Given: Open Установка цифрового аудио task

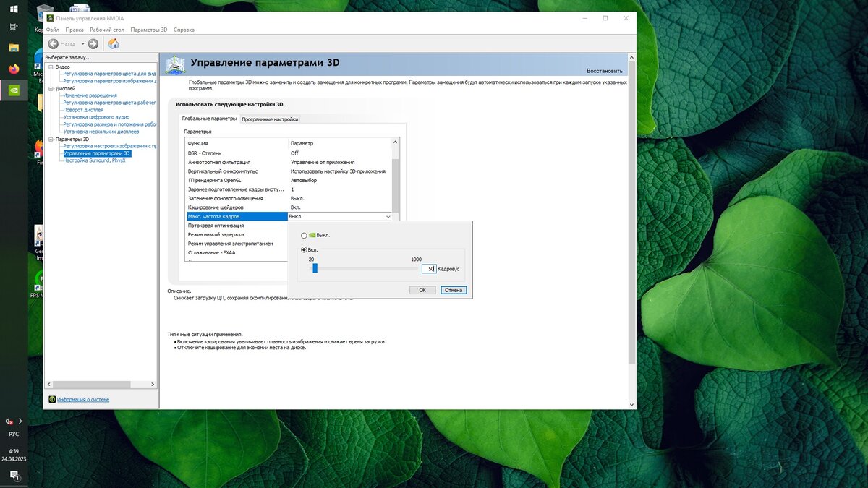Looking at the screenshot, I should pyautogui.click(x=96, y=117).
